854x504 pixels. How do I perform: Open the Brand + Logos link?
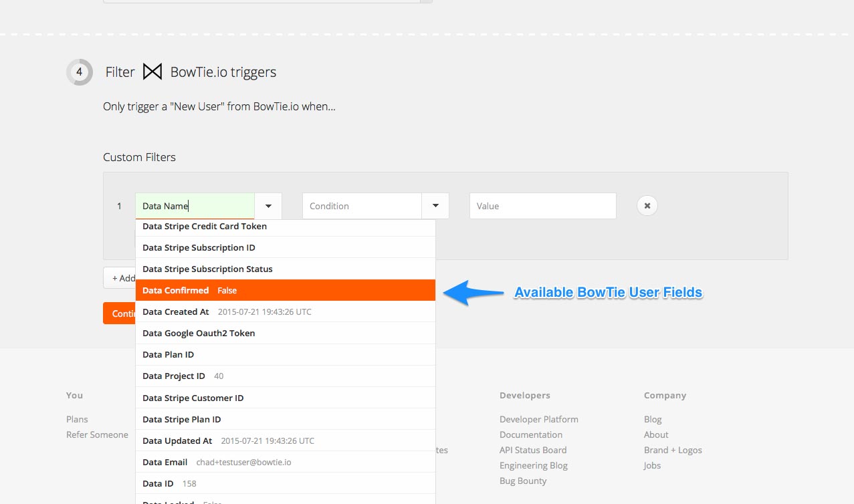(673, 450)
